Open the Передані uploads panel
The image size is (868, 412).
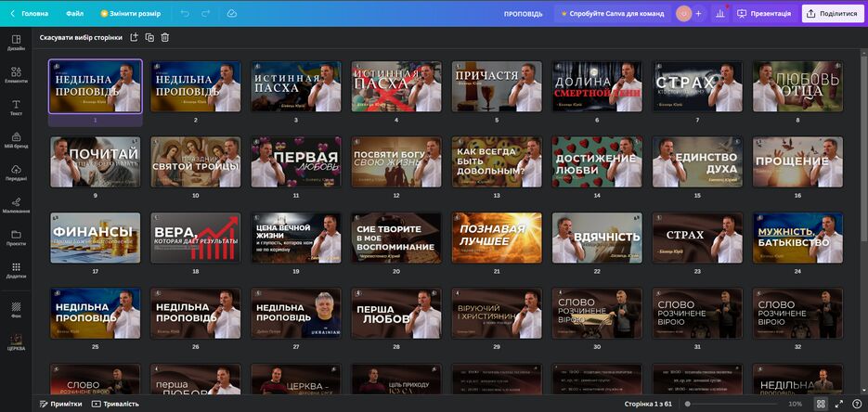pyautogui.click(x=16, y=174)
